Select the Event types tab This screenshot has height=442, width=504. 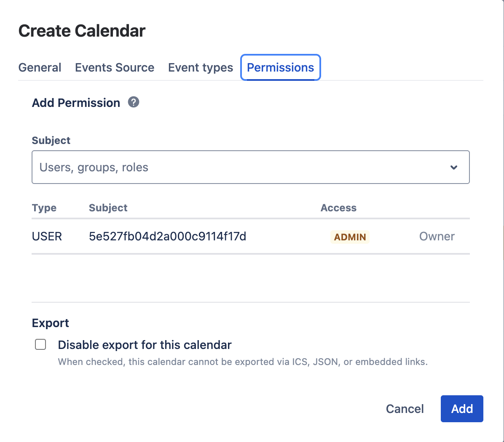(x=200, y=67)
